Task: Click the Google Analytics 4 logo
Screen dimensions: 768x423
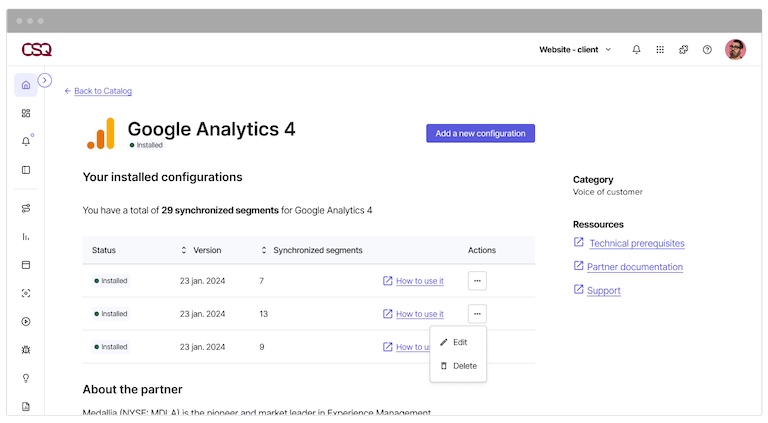Action: click(101, 133)
